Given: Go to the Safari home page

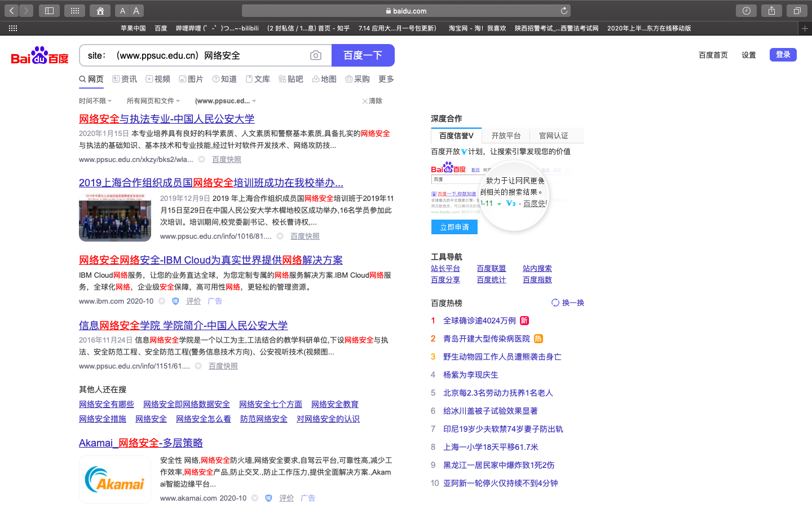Looking at the screenshot, I should point(100,11).
